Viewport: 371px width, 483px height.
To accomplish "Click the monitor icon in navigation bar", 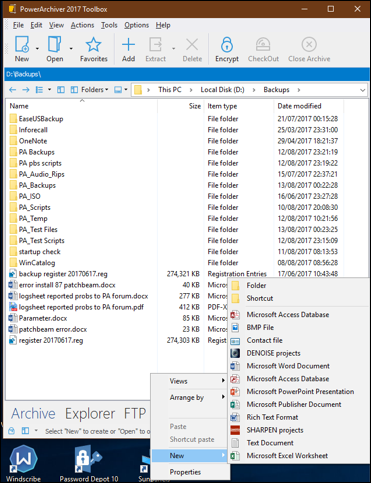I will click(118, 90).
